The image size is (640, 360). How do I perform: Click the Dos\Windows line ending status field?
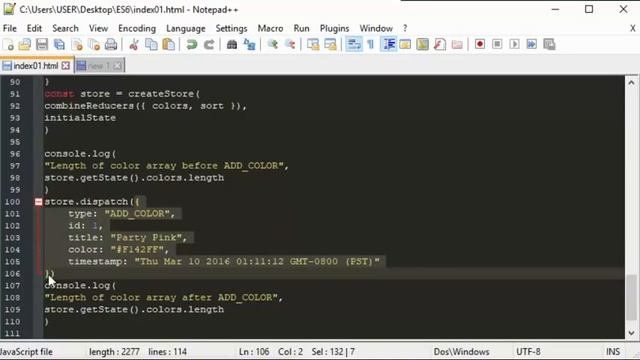pos(462,351)
